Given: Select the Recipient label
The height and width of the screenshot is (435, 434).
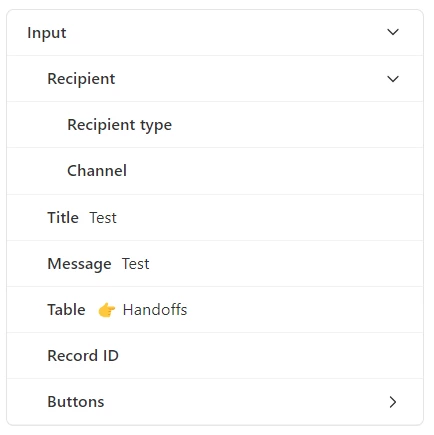Looking at the screenshot, I should click(x=81, y=79).
